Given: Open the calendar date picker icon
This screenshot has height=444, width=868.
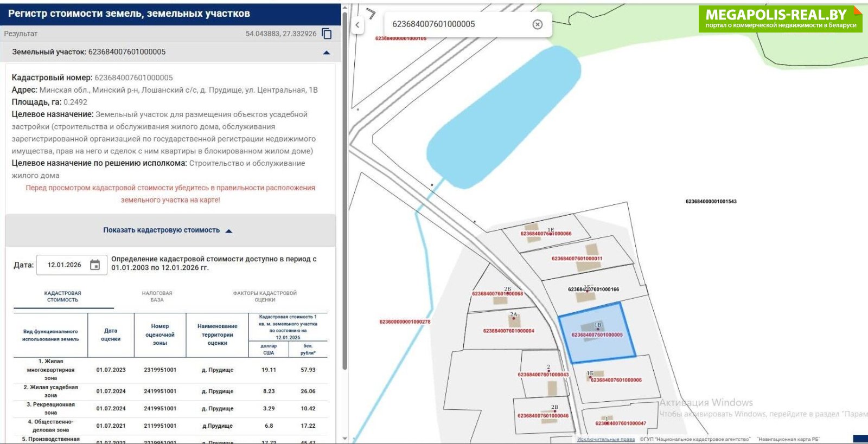Looking at the screenshot, I should click(95, 265).
